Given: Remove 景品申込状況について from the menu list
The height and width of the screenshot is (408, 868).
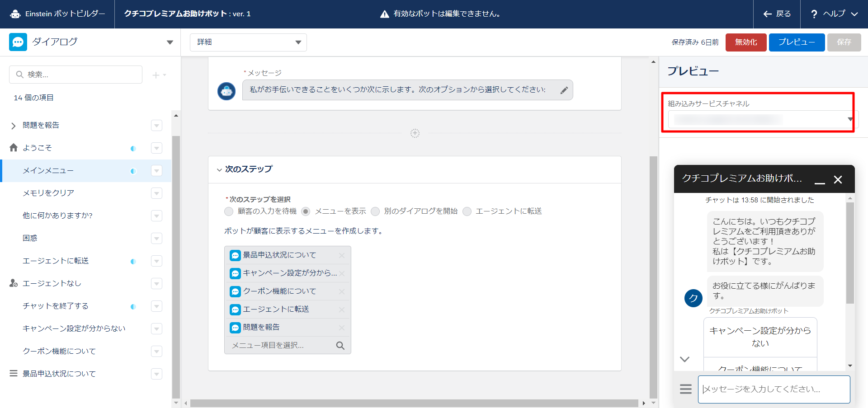Looking at the screenshot, I should pos(342,255).
